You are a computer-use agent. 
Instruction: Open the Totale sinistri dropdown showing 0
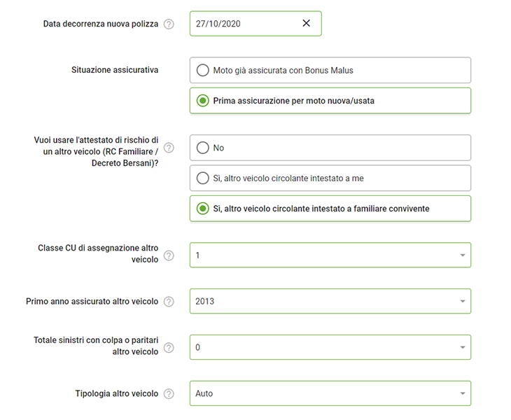[330, 347]
